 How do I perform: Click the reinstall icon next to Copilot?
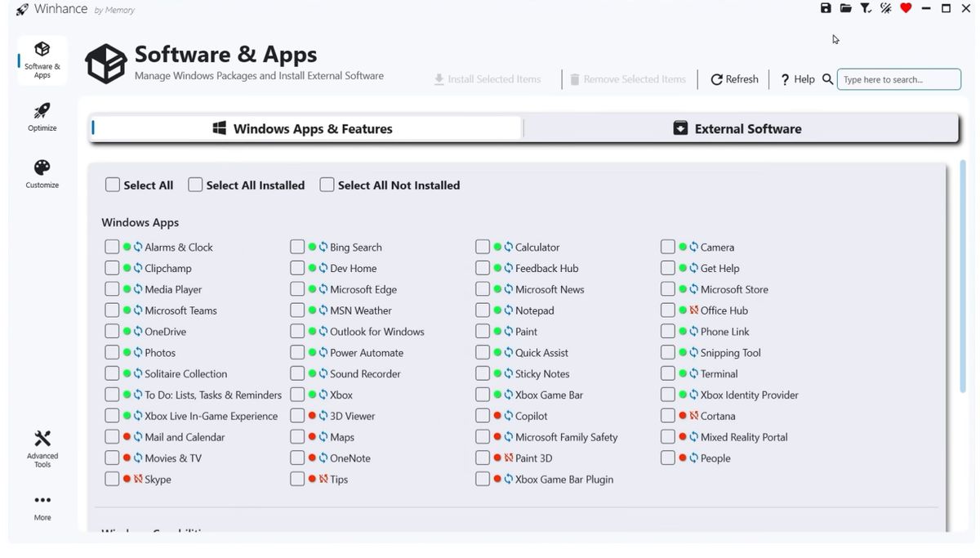[509, 416]
